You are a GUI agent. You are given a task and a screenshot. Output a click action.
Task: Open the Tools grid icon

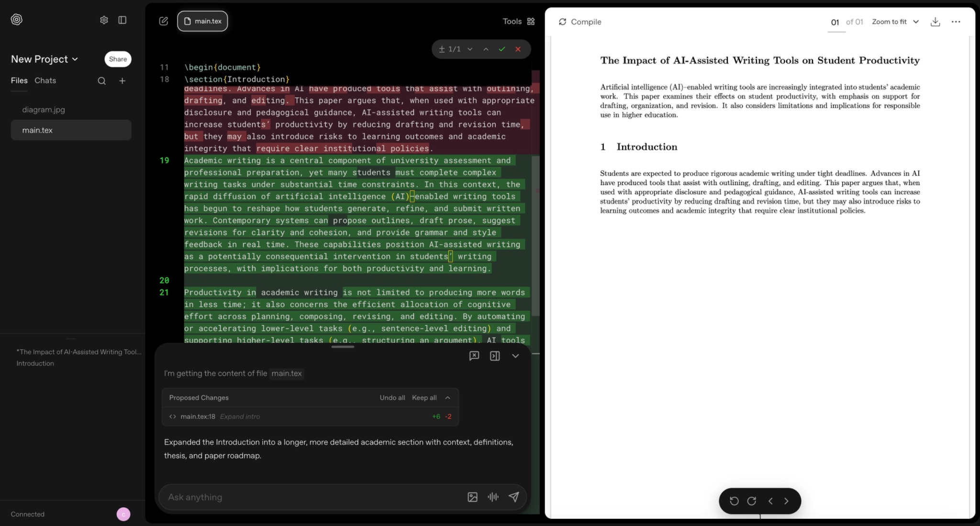(x=531, y=22)
